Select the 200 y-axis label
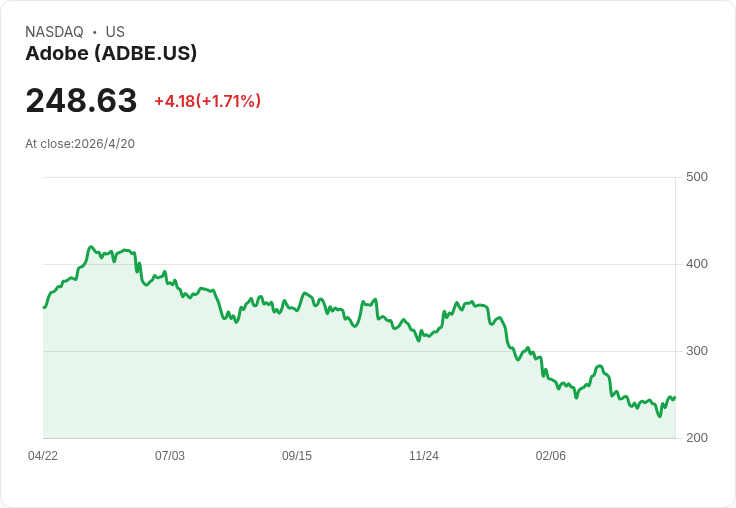 pyautogui.click(x=696, y=438)
